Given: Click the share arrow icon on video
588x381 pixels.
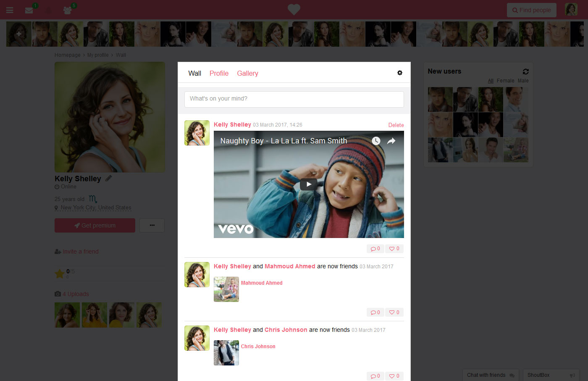Looking at the screenshot, I should click(391, 141).
